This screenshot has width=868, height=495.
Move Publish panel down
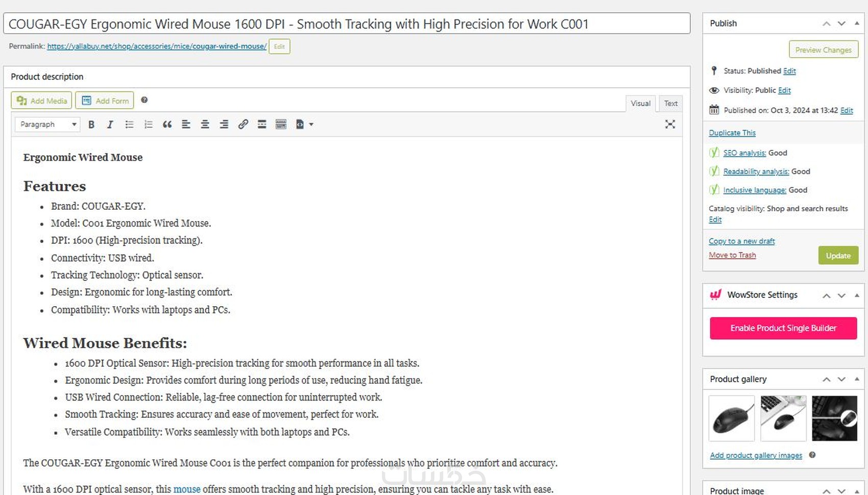click(x=841, y=23)
